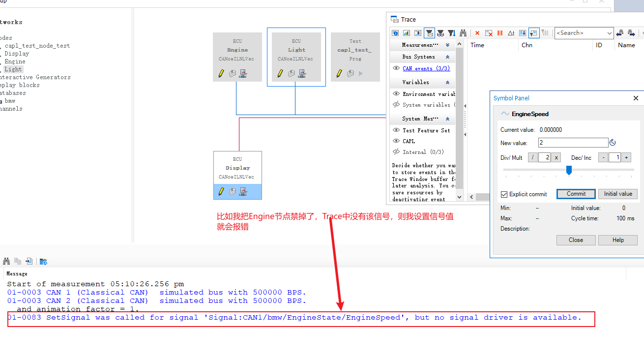The image size is (644, 359).
Task: Toggle visibility of Environment variables
Action: pos(397,93)
